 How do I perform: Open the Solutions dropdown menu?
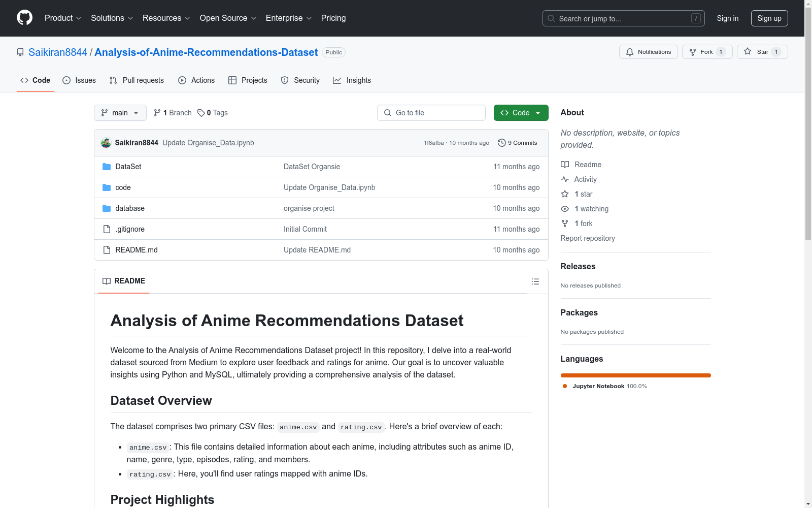tap(112, 18)
